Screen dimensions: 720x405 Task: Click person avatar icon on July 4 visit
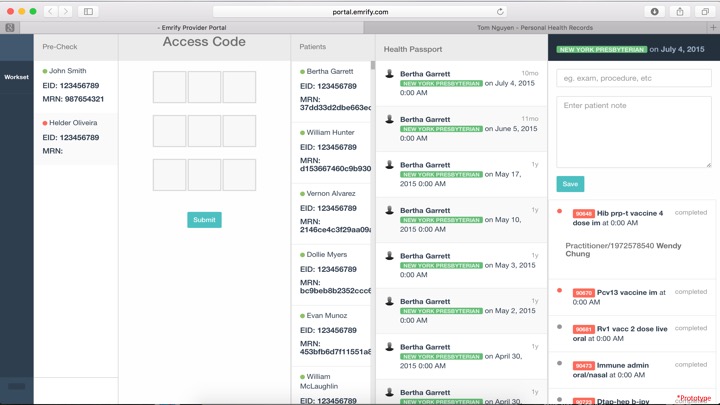click(389, 73)
